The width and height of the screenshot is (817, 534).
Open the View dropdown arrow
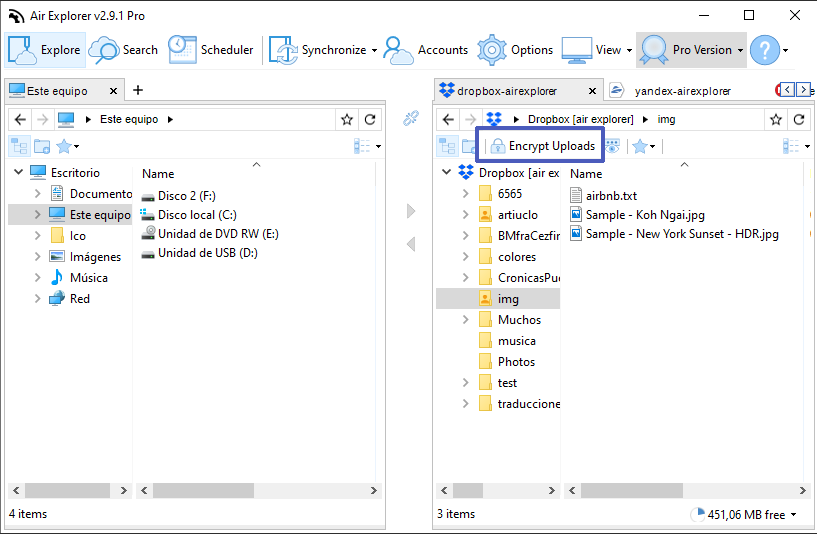click(629, 51)
